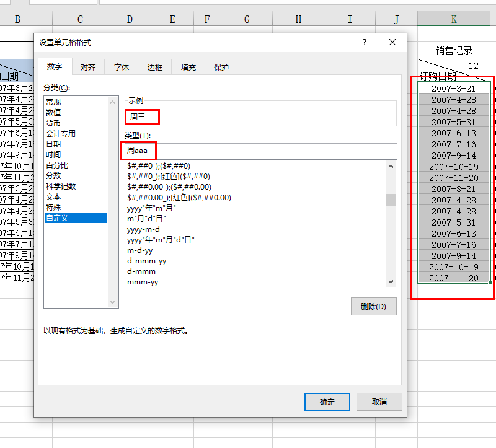This screenshot has width=496, height=448.
Task: Go to the 保护 tab
Action: [x=221, y=67]
